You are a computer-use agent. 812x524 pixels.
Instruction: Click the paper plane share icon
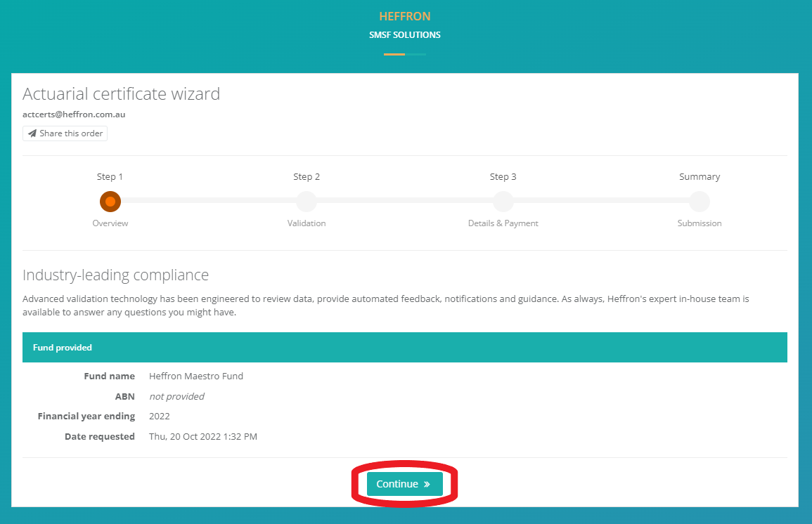pos(32,133)
